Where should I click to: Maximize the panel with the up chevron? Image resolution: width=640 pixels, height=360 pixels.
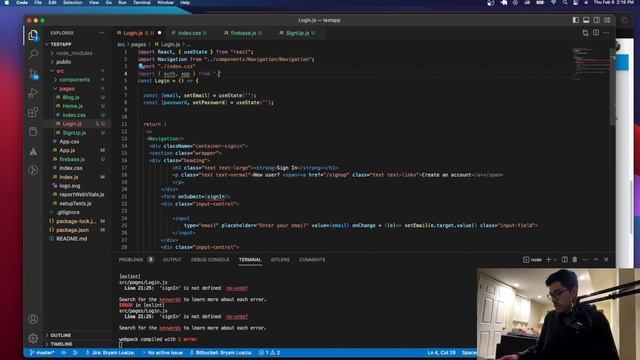pos(596,260)
